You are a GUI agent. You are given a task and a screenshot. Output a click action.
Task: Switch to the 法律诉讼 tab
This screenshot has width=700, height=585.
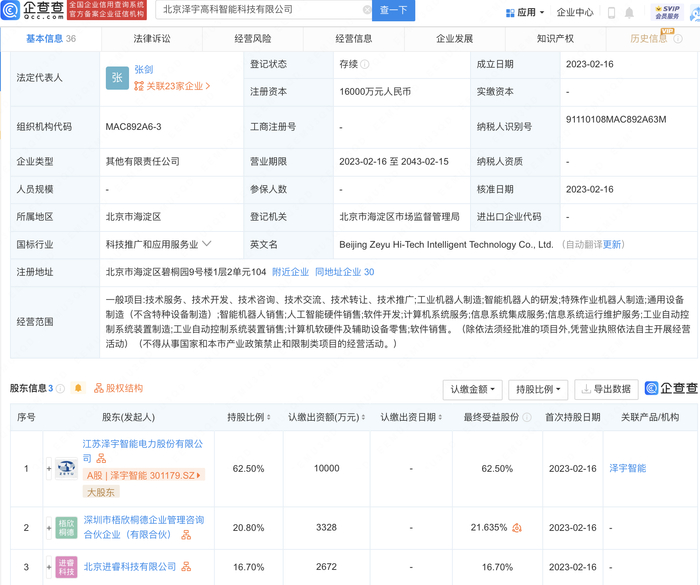pyautogui.click(x=152, y=39)
